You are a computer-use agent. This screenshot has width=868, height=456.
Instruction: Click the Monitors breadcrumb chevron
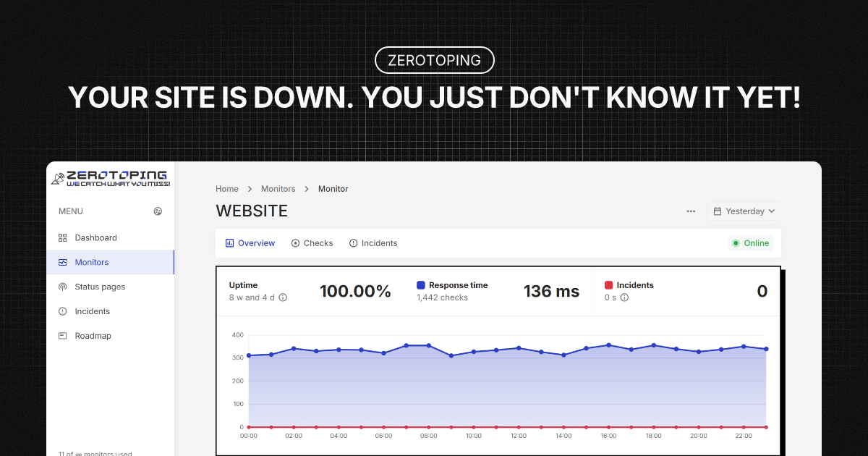pyautogui.click(x=306, y=188)
